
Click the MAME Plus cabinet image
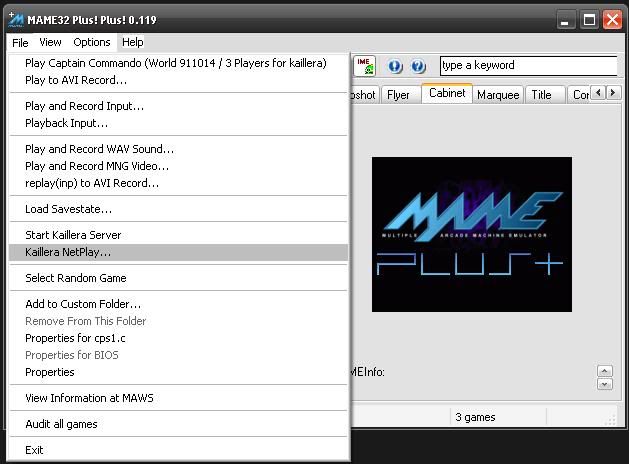click(472, 234)
